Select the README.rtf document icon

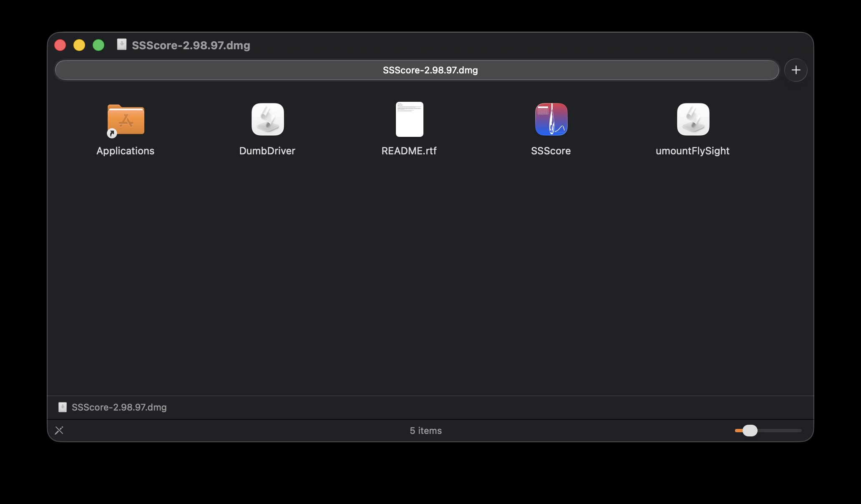click(409, 119)
